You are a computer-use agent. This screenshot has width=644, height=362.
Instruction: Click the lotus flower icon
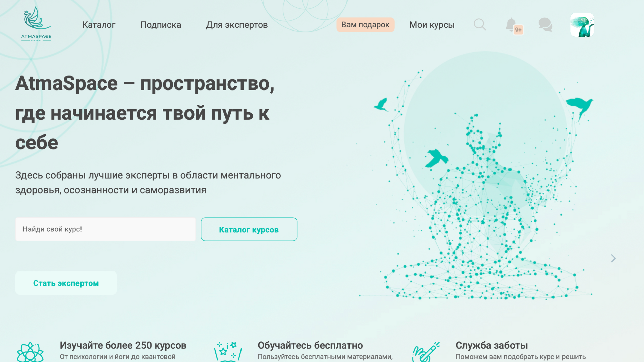pos(30,352)
